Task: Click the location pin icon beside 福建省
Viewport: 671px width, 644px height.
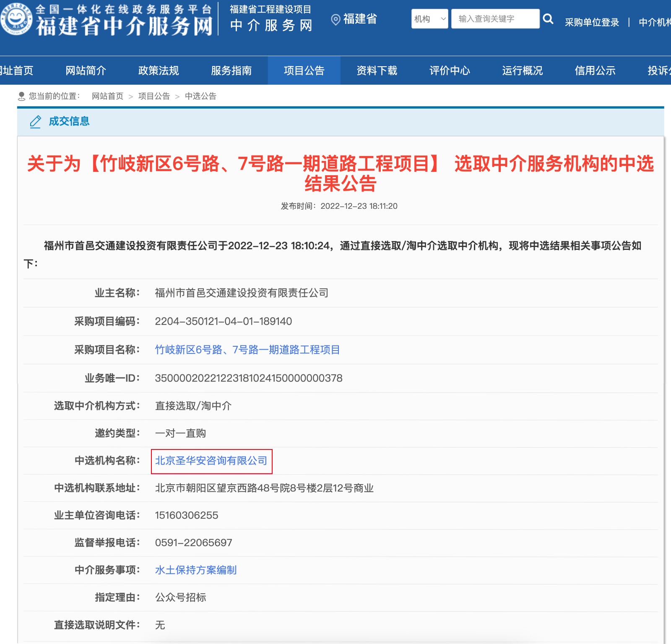Action: pyautogui.click(x=335, y=20)
